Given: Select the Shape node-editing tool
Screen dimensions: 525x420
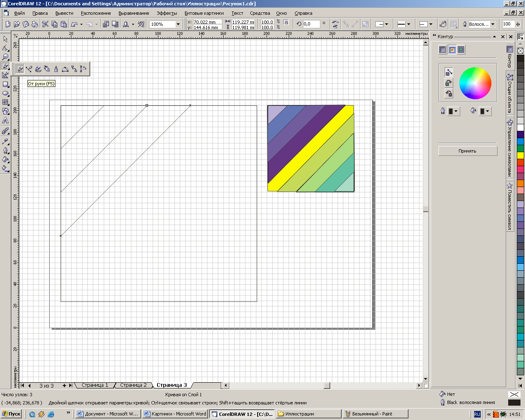Looking at the screenshot, I should point(5,48).
